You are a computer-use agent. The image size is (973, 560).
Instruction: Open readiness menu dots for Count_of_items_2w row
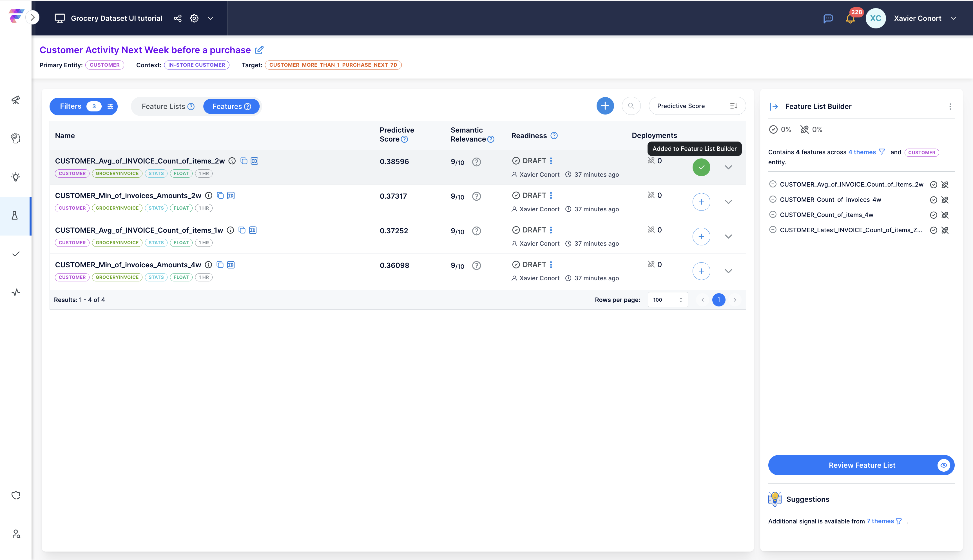(x=551, y=161)
